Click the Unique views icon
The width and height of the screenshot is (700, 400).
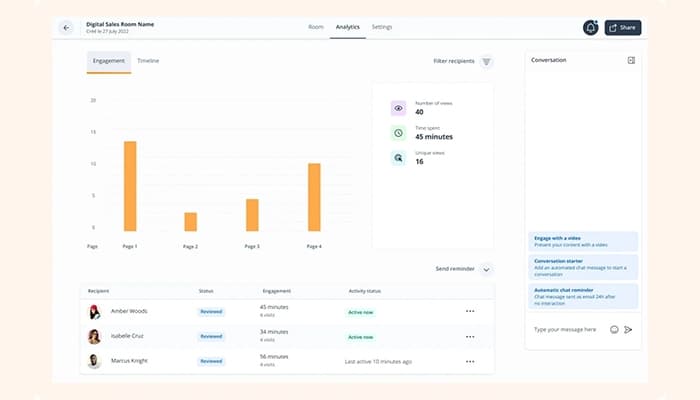tap(398, 158)
